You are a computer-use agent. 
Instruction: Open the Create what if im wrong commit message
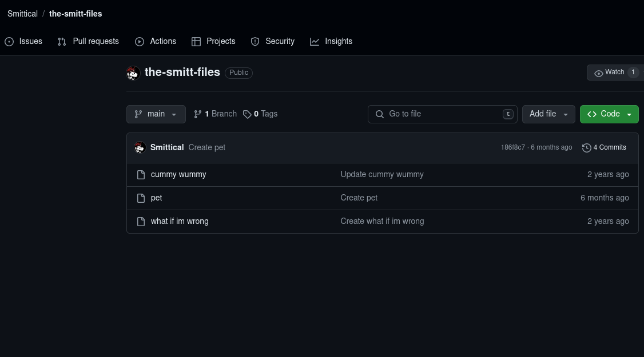[x=383, y=221]
